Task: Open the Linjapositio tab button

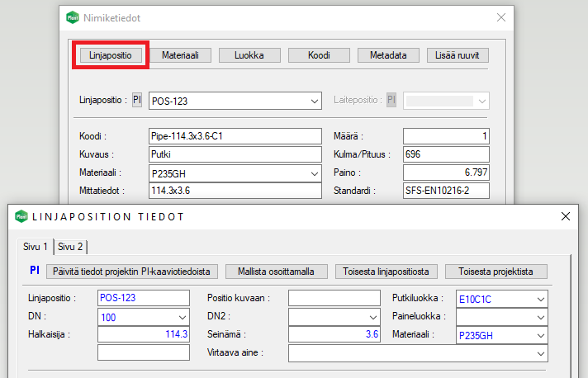Action: (111, 55)
